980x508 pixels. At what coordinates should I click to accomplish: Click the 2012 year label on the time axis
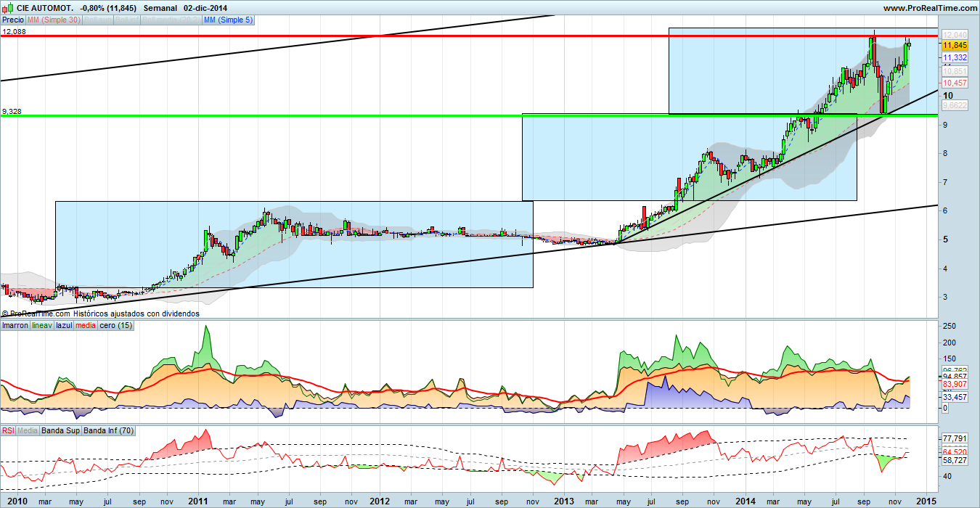pyautogui.click(x=381, y=501)
